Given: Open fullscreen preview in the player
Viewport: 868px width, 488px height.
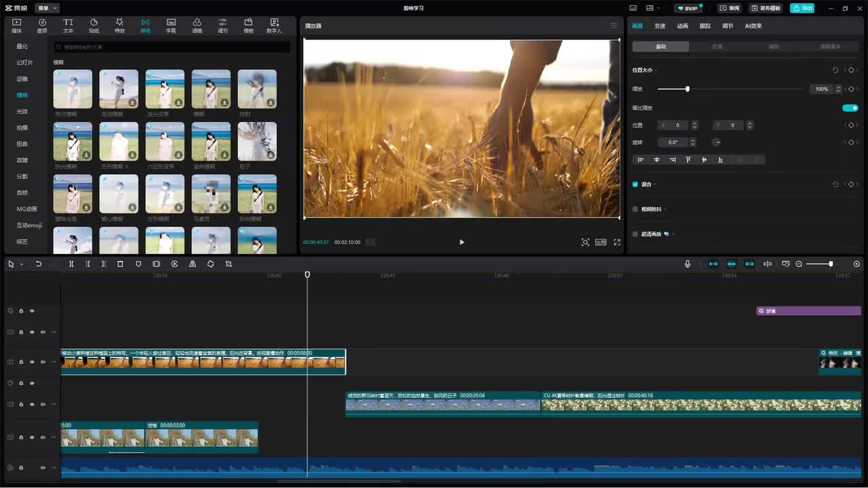Looking at the screenshot, I should click(x=617, y=242).
